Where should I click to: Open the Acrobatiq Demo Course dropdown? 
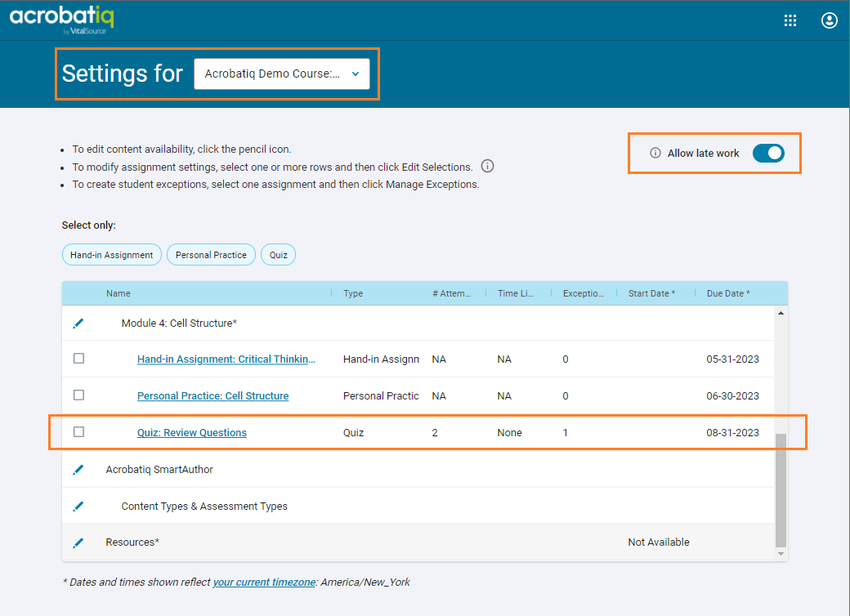tap(282, 74)
